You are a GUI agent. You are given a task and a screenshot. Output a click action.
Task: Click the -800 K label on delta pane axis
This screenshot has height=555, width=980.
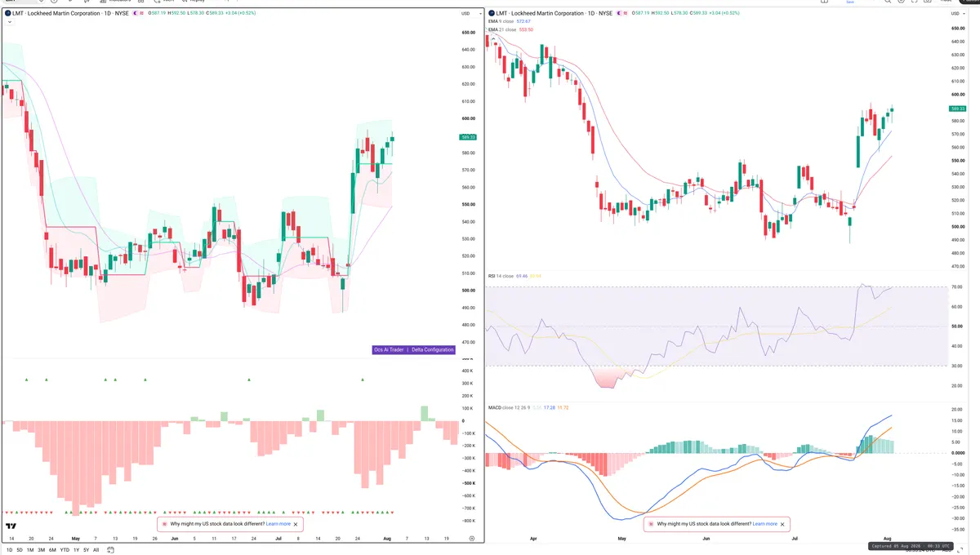pos(467,521)
